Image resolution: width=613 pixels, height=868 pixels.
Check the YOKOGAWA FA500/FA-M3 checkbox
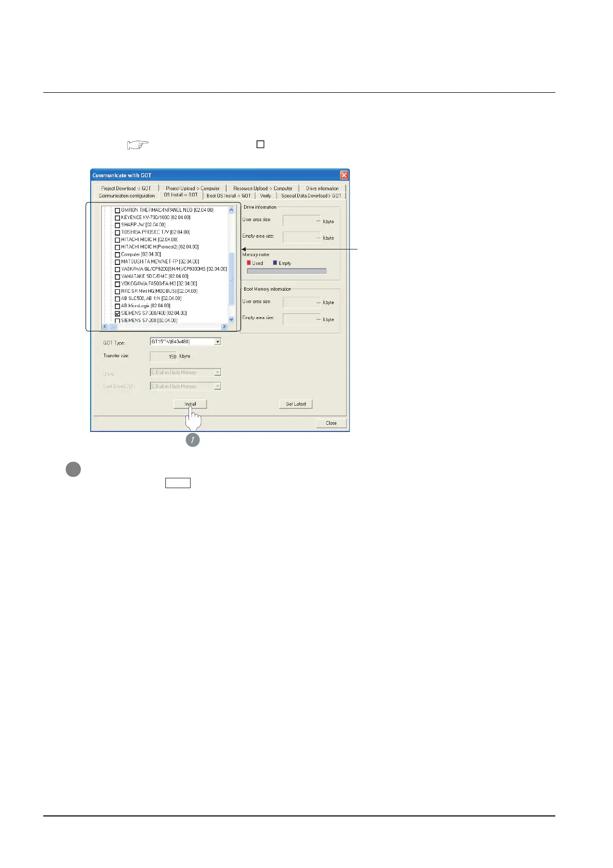[x=117, y=284]
